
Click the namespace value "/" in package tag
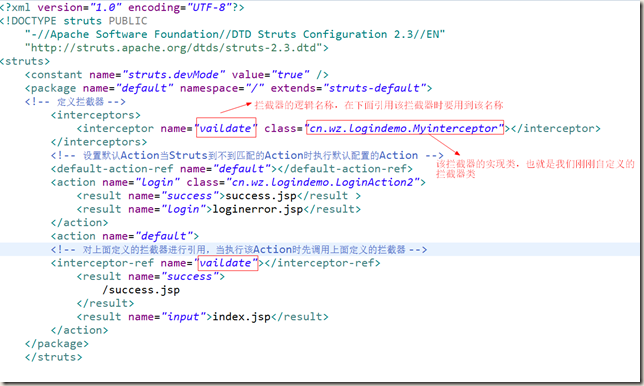pyautogui.click(x=254, y=88)
